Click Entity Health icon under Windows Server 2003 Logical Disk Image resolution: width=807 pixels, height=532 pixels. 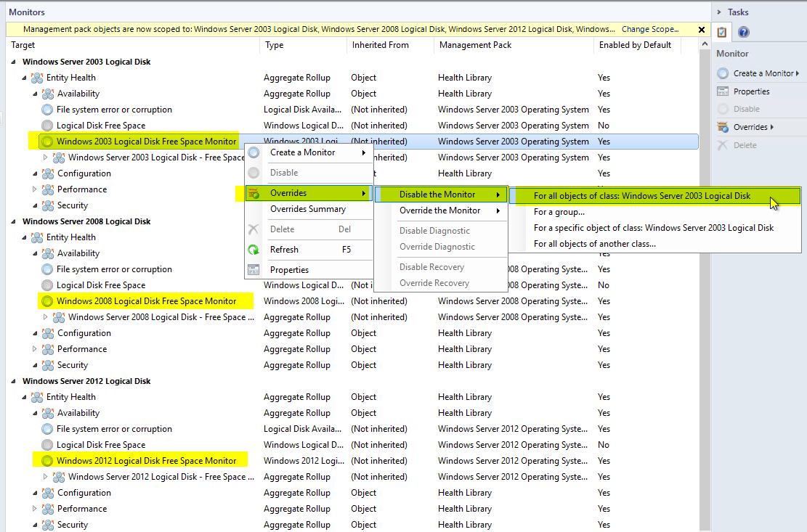[37, 78]
